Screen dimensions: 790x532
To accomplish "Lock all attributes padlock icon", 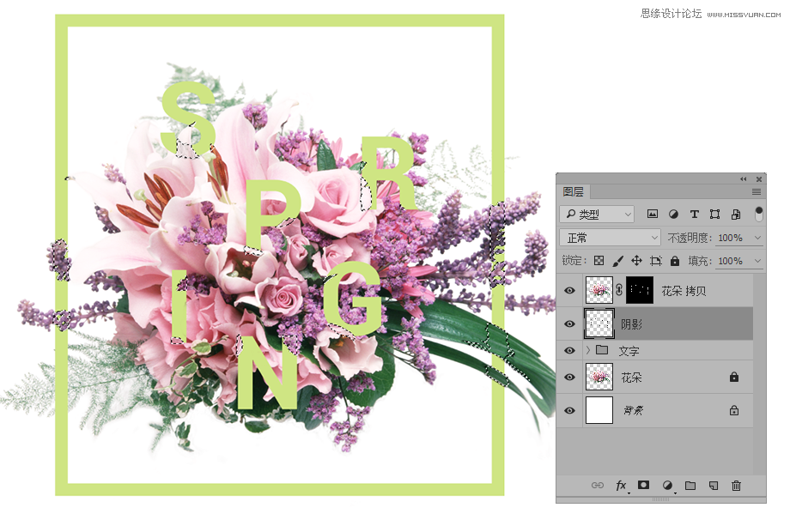I will (x=675, y=260).
